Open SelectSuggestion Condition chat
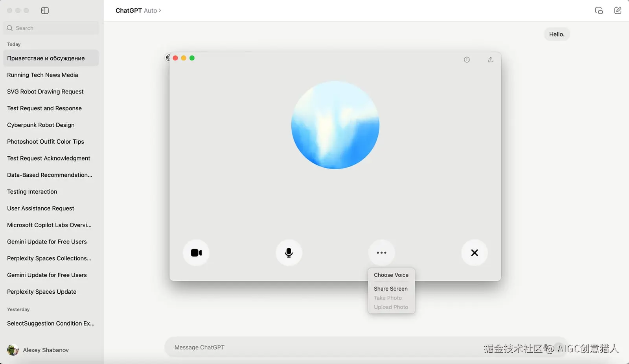 tap(51, 324)
